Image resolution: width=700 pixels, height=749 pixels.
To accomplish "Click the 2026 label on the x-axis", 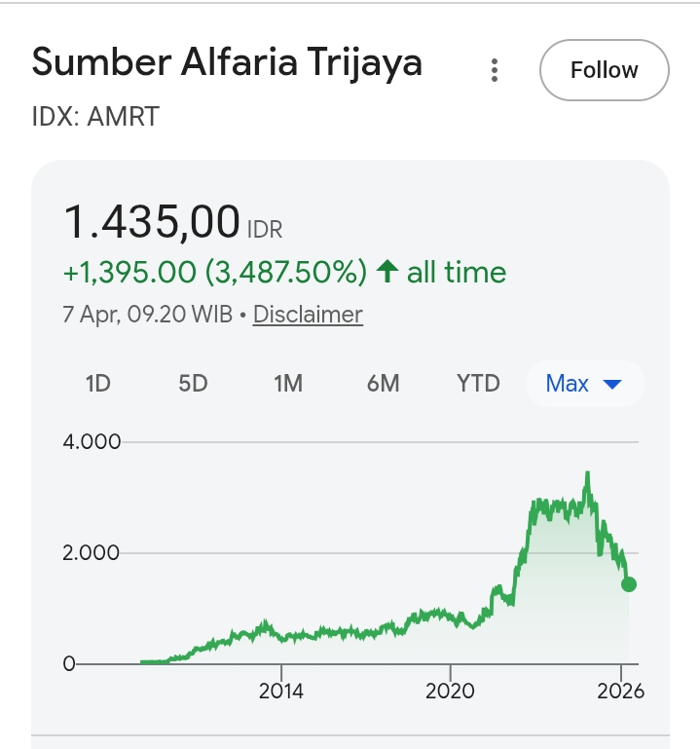I will tap(621, 692).
